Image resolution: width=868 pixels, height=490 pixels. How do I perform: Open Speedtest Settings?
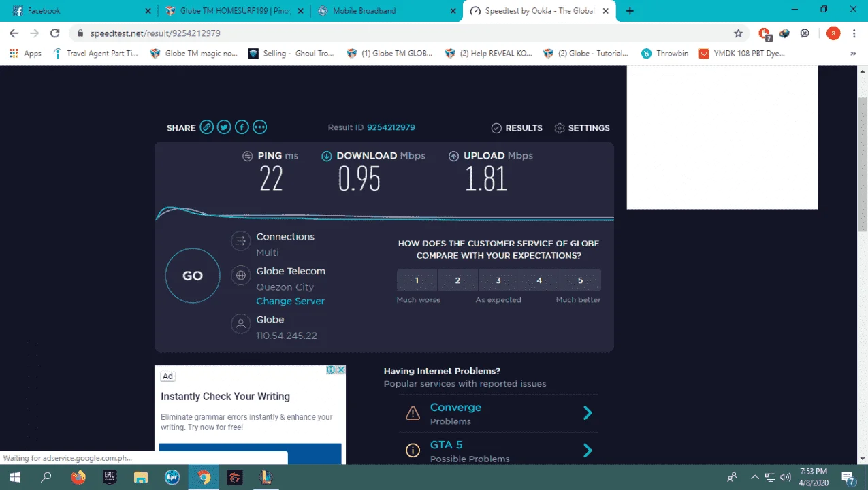point(582,128)
